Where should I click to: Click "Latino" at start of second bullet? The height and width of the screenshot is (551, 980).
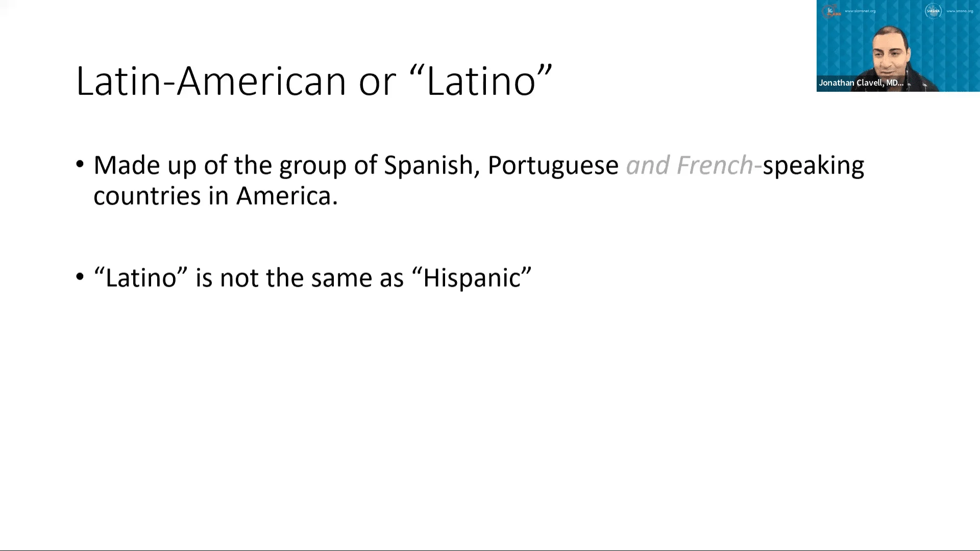coord(141,278)
